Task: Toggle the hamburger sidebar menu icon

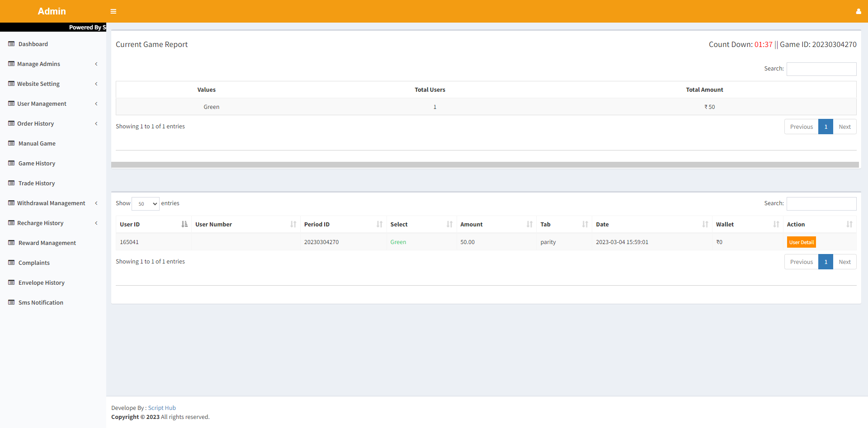Action: point(113,11)
